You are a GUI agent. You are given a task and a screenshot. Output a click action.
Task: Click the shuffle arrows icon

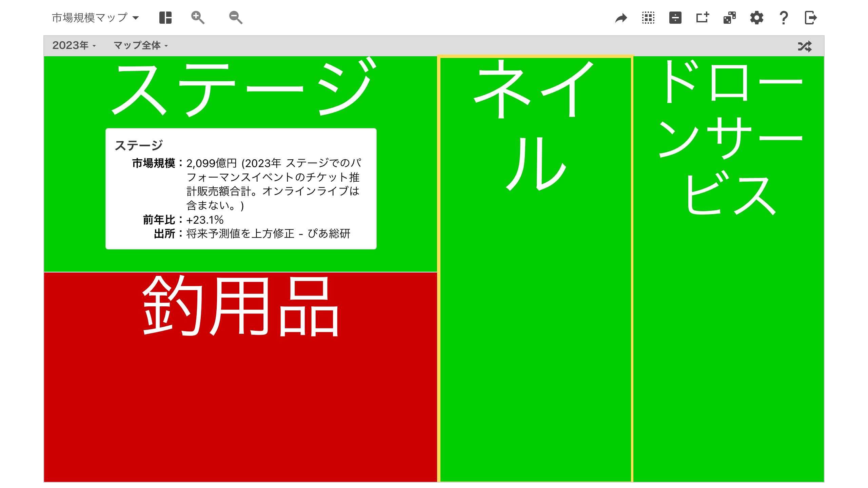pyautogui.click(x=805, y=46)
